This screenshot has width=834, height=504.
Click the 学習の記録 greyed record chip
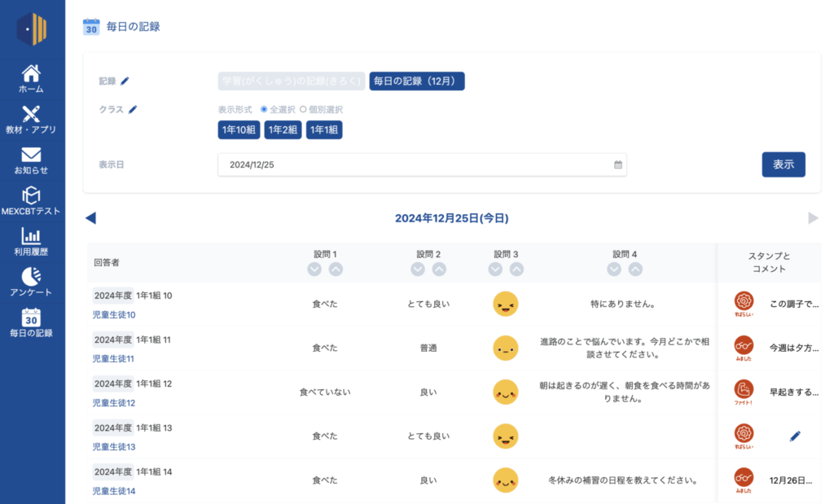[x=292, y=81]
